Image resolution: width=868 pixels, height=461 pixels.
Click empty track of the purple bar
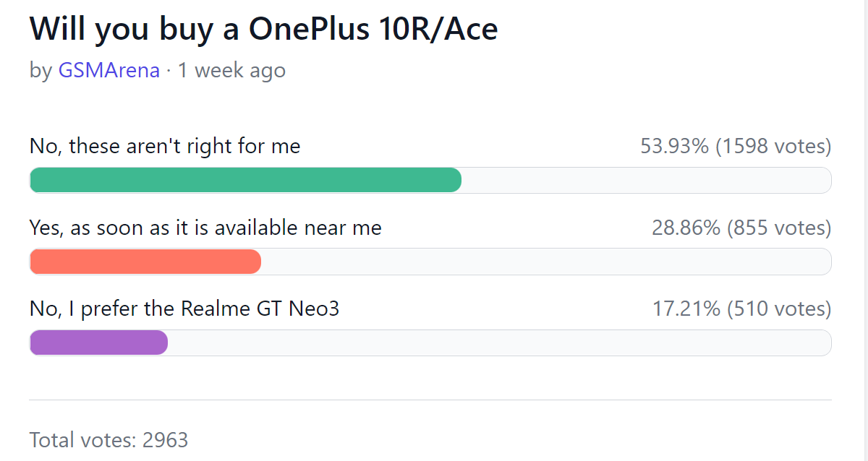coord(500,342)
